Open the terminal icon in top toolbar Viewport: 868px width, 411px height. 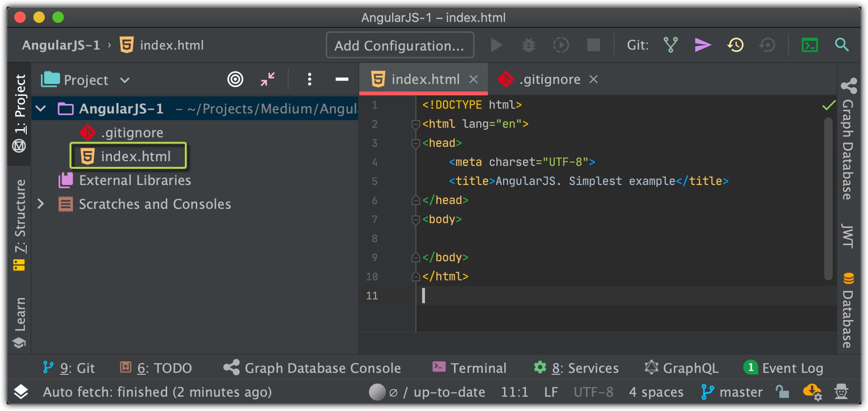[x=810, y=45]
